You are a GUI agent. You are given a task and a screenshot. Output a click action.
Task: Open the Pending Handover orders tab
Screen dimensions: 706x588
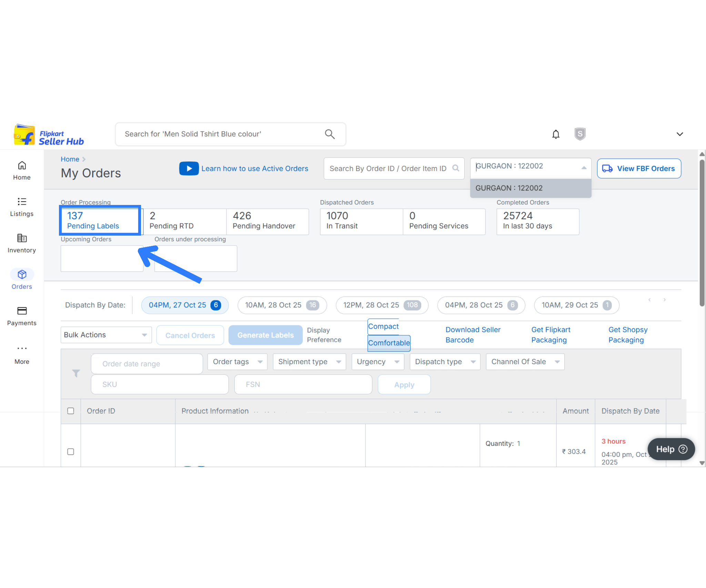point(267,221)
